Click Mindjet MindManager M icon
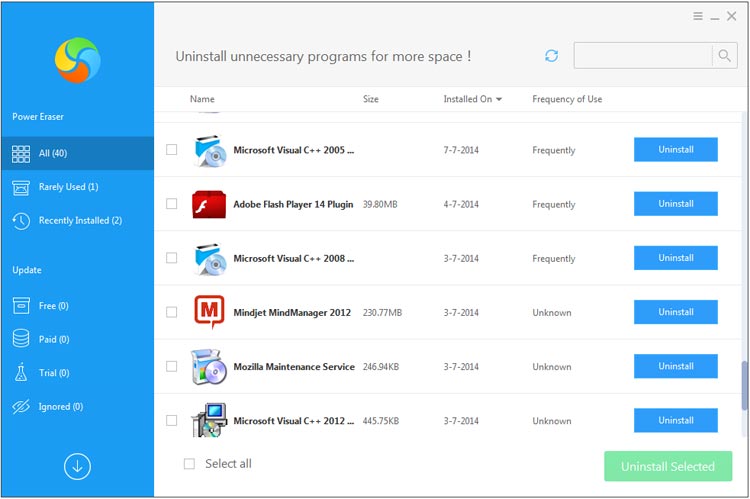750x499 pixels. pyautogui.click(x=209, y=311)
